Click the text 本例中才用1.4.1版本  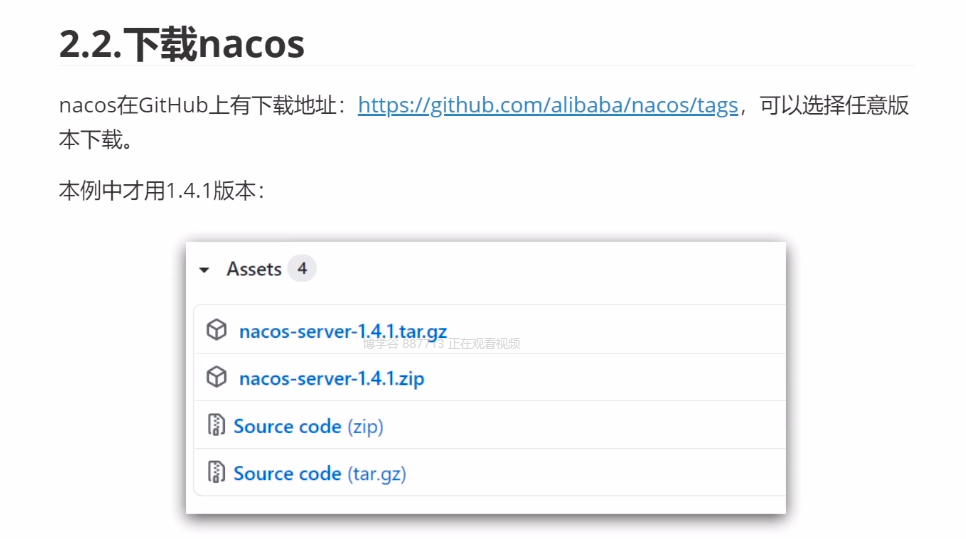[x=161, y=191]
